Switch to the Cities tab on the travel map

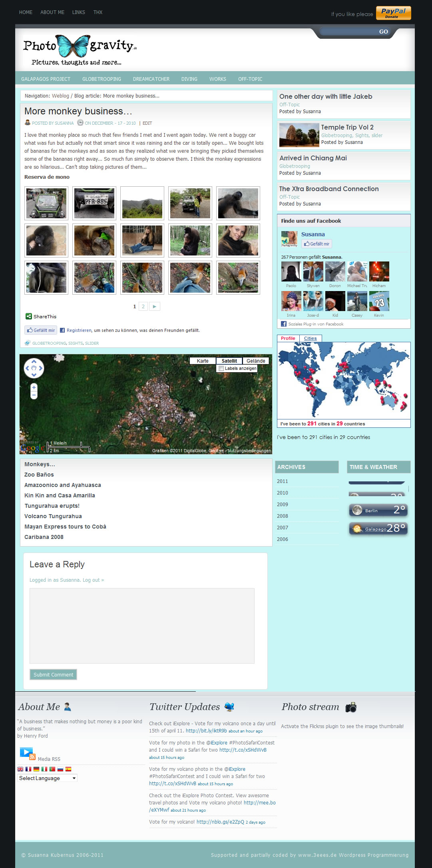[x=311, y=338]
